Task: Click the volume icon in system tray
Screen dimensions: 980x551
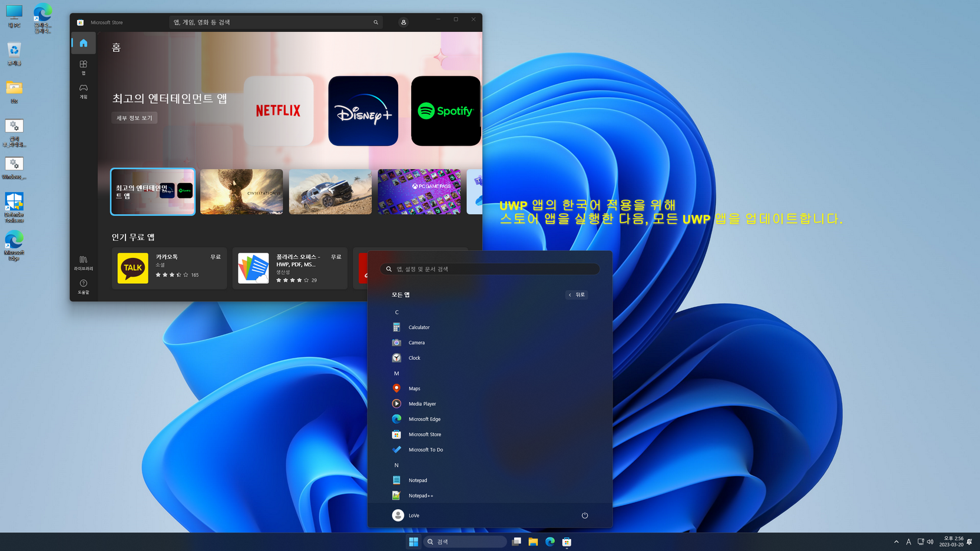Action: click(931, 542)
